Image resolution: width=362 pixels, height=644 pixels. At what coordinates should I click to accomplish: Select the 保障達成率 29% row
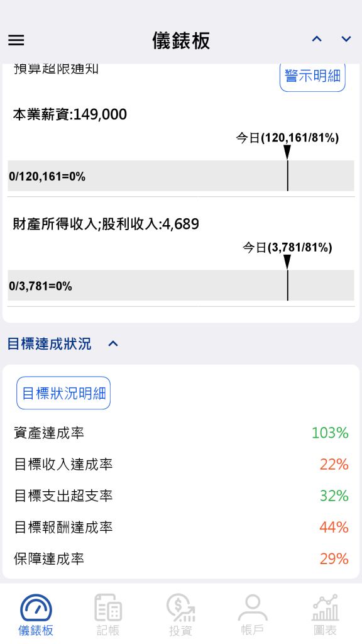181,559
